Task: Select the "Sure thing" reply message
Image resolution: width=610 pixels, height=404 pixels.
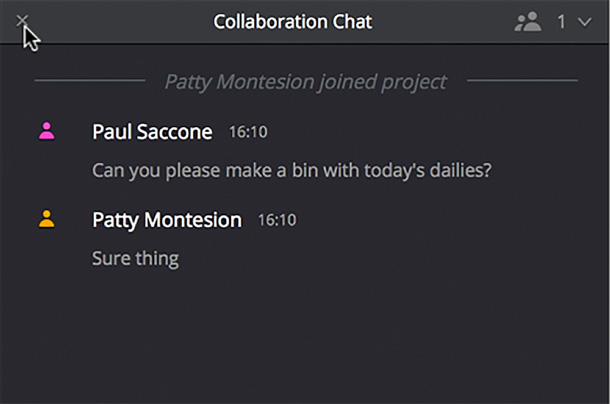Action: pyautogui.click(x=135, y=258)
